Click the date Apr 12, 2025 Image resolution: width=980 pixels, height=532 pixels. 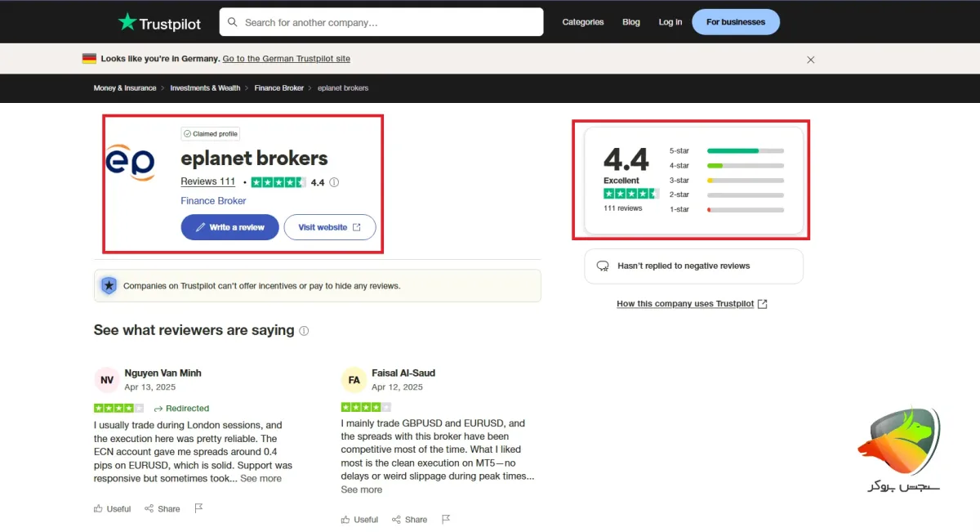(397, 387)
